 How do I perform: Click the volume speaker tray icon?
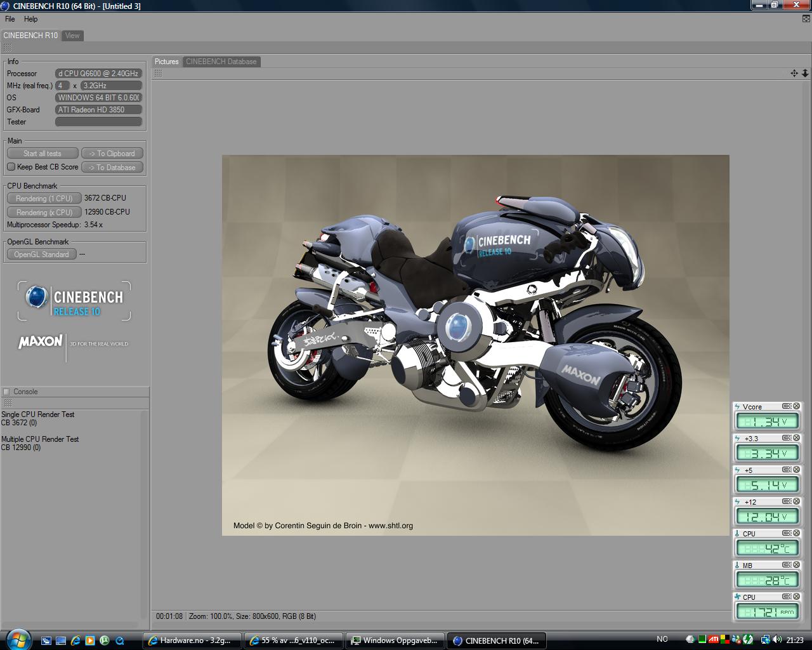tap(778, 640)
